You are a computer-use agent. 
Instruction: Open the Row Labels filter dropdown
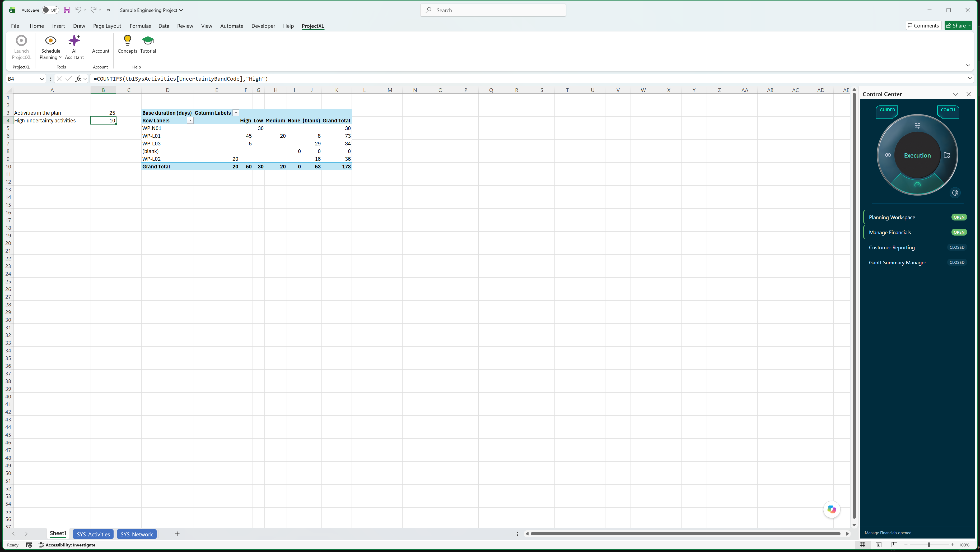click(x=190, y=120)
